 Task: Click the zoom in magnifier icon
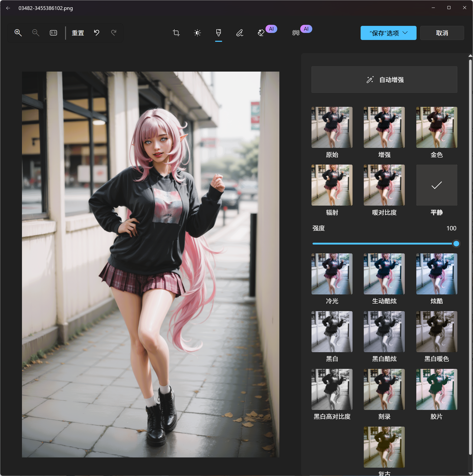tap(18, 33)
